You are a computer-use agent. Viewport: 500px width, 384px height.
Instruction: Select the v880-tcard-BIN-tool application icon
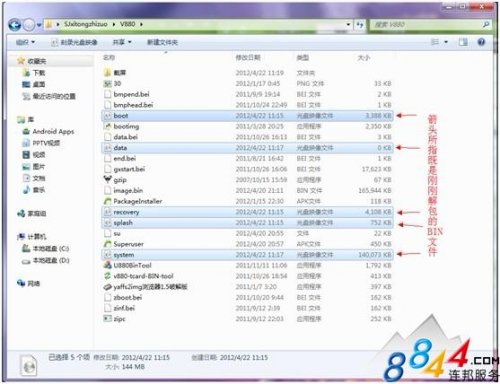pos(107,276)
